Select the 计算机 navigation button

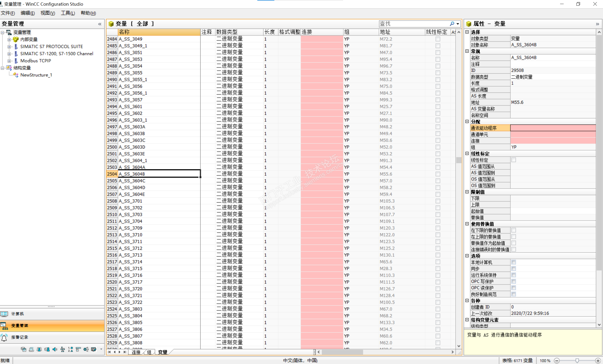click(17, 314)
